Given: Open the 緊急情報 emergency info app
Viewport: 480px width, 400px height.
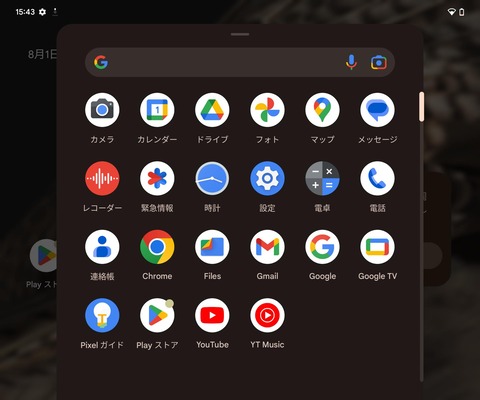Looking at the screenshot, I should coord(157,178).
